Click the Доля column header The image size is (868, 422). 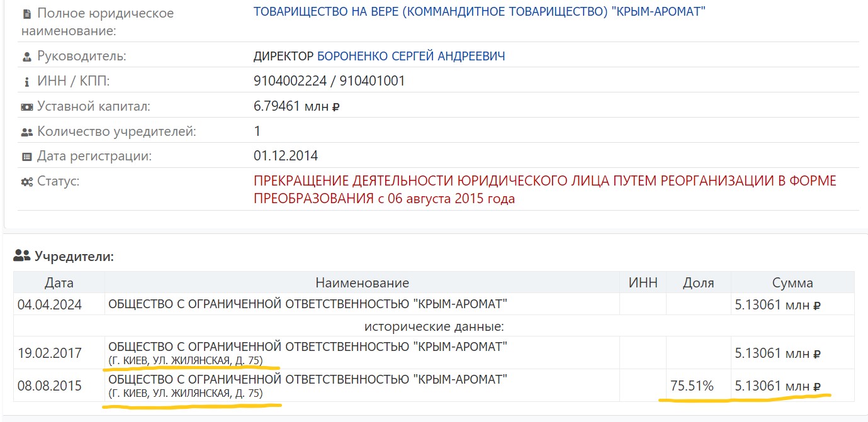(x=698, y=283)
